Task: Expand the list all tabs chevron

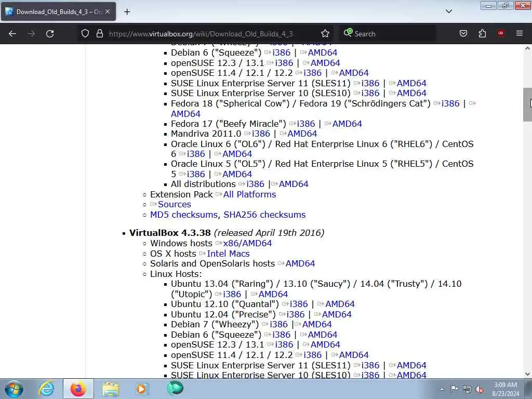Action: click(x=448, y=11)
